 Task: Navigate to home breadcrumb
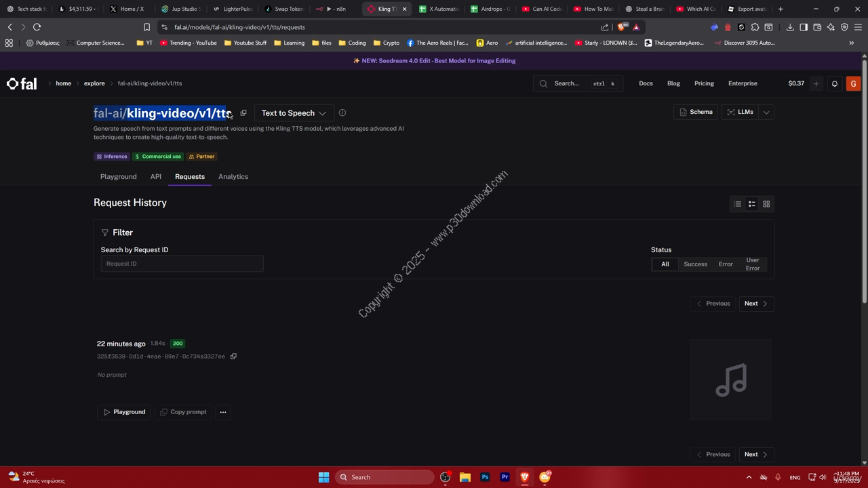(x=63, y=83)
